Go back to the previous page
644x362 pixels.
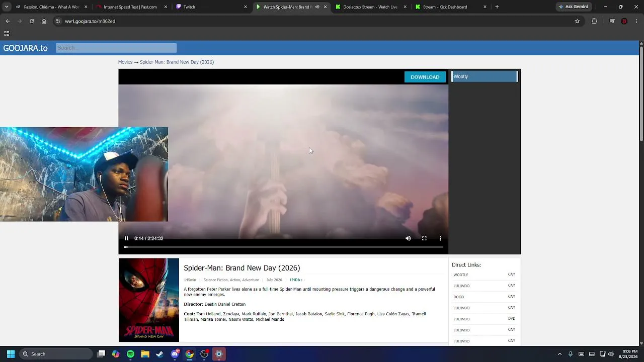tap(8, 21)
